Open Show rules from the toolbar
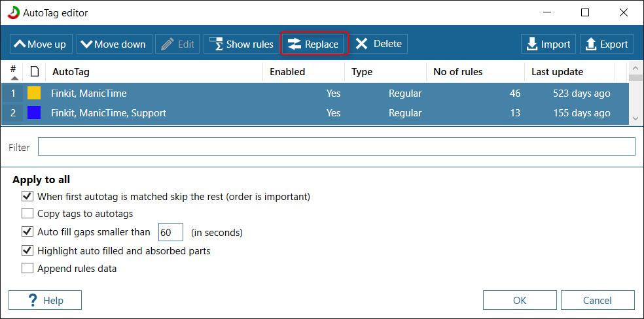The height and width of the screenshot is (319, 644). 241,44
